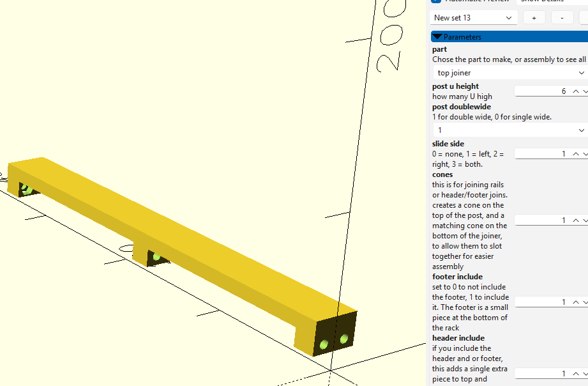
Task: Click the cones value field
Action: click(542, 220)
